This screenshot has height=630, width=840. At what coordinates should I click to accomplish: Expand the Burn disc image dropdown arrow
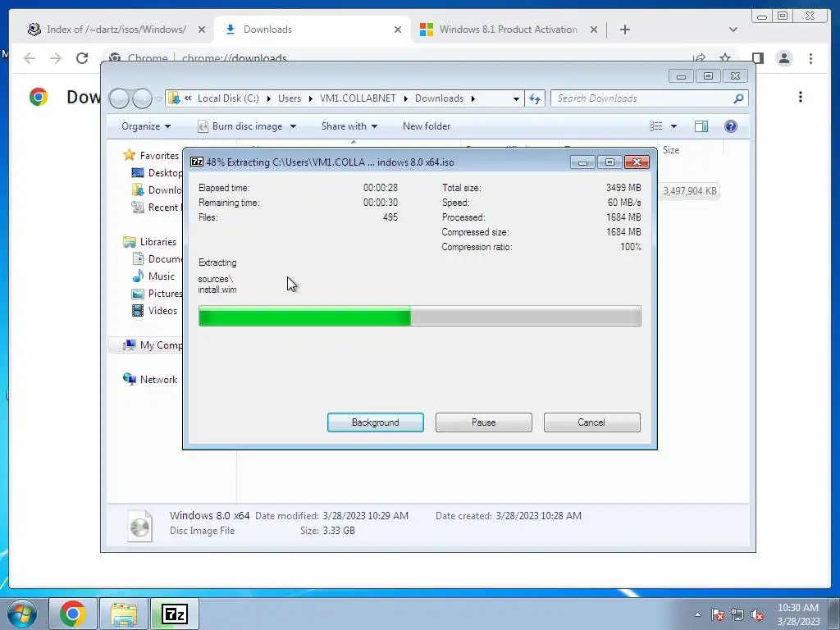pyautogui.click(x=293, y=126)
